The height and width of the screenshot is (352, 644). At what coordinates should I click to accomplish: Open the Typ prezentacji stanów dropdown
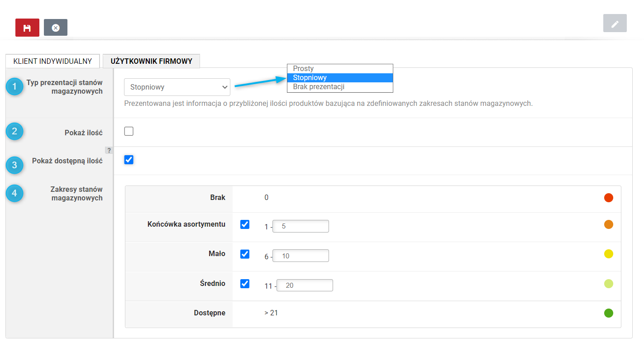[177, 87]
